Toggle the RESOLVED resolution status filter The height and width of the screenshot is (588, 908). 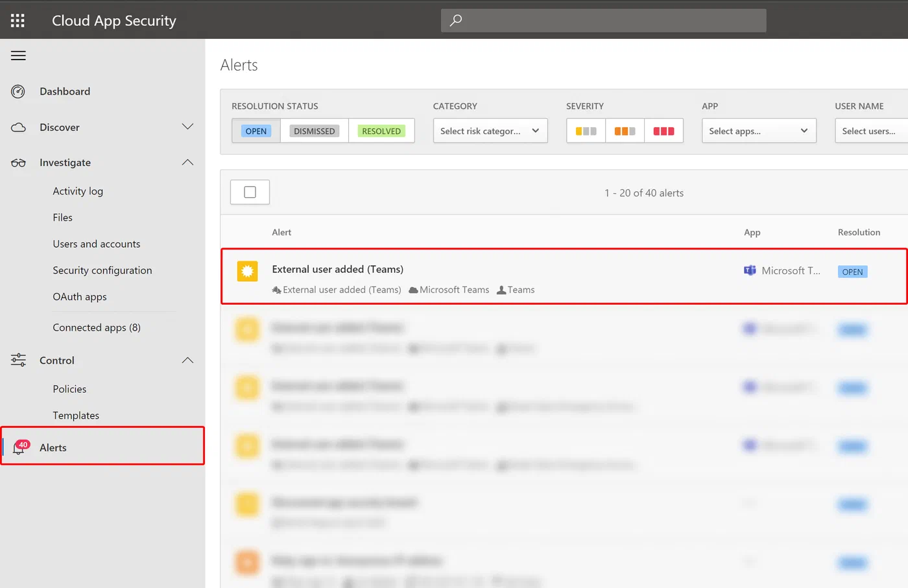[381, 131]
